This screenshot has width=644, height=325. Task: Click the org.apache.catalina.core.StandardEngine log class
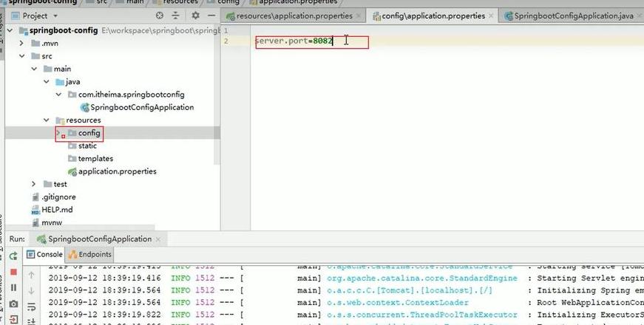421,278
